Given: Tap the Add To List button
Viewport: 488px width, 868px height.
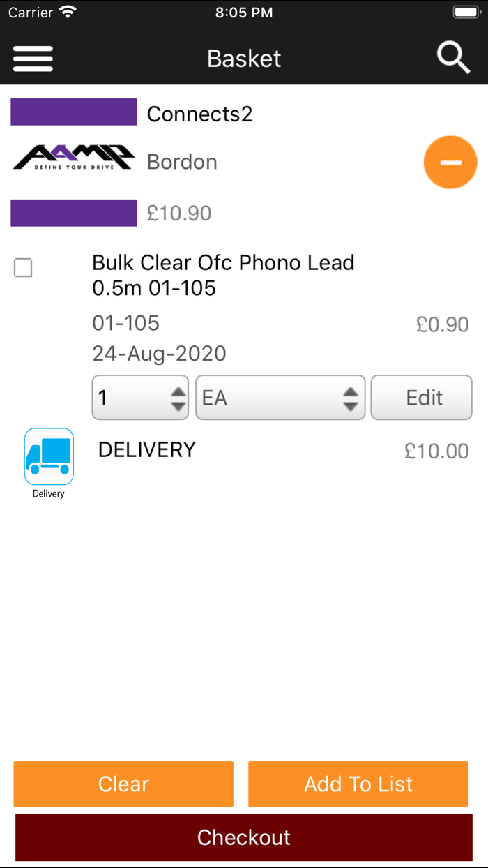Looking at the screenshot, I should coord(358,784).
